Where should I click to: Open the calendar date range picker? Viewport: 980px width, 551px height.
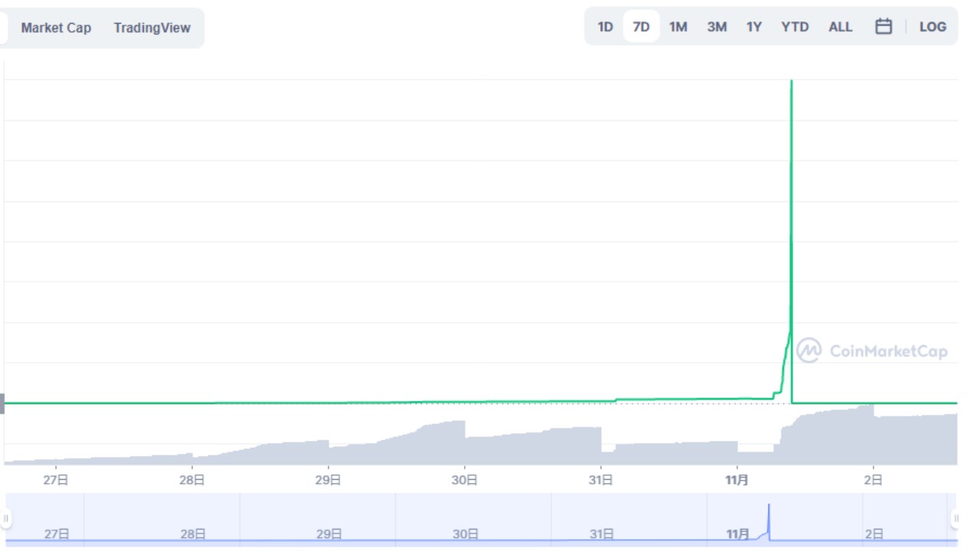[884, 27]
